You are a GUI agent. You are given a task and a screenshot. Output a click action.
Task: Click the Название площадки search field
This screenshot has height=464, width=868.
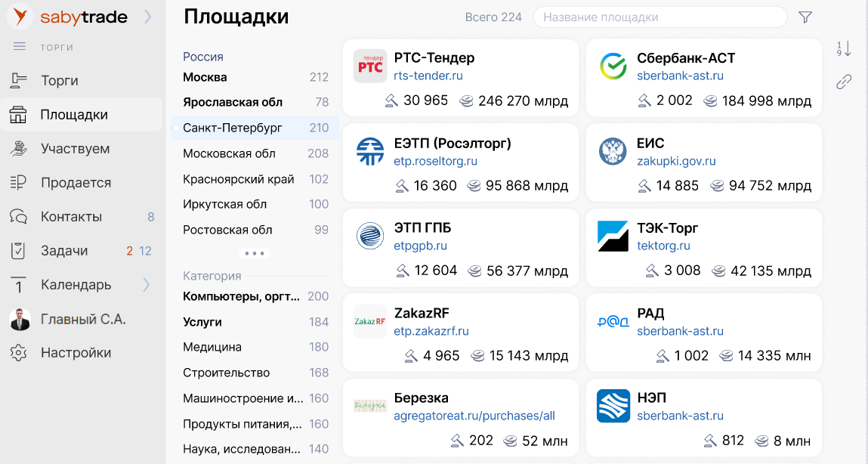coord(660,17)
